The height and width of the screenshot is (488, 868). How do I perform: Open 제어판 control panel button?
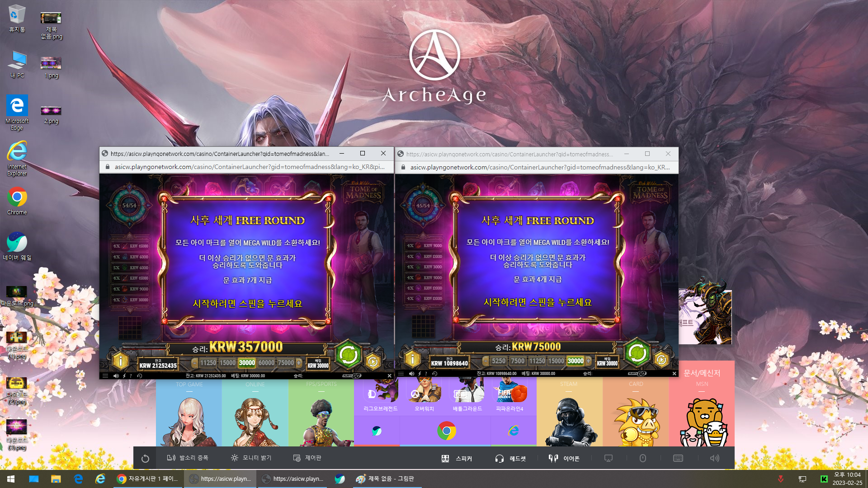307,458
